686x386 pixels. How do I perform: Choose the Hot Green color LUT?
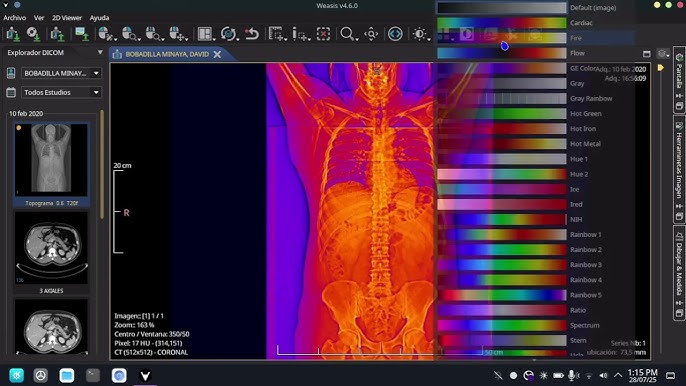(x=536, y=113)
